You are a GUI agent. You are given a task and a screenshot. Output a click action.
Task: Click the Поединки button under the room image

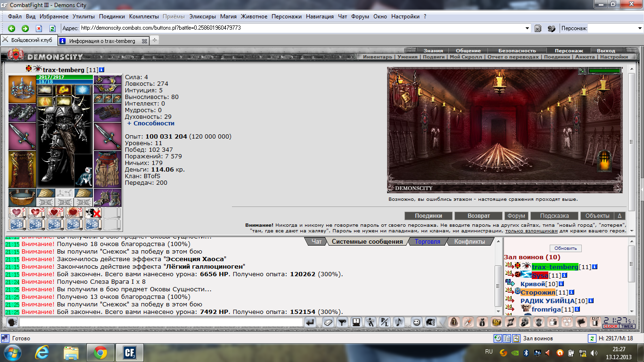(429, 216)
